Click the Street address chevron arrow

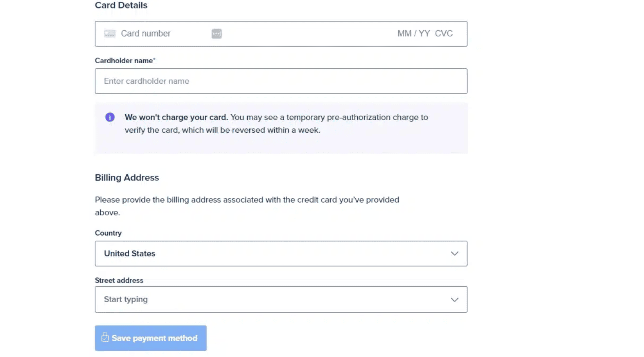pyautogui.click(x=454, y=300)
